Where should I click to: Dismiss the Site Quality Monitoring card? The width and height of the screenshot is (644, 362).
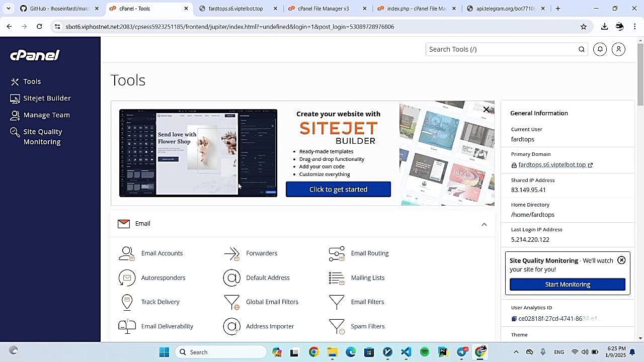pyautogui.click(x=621, y=260)
